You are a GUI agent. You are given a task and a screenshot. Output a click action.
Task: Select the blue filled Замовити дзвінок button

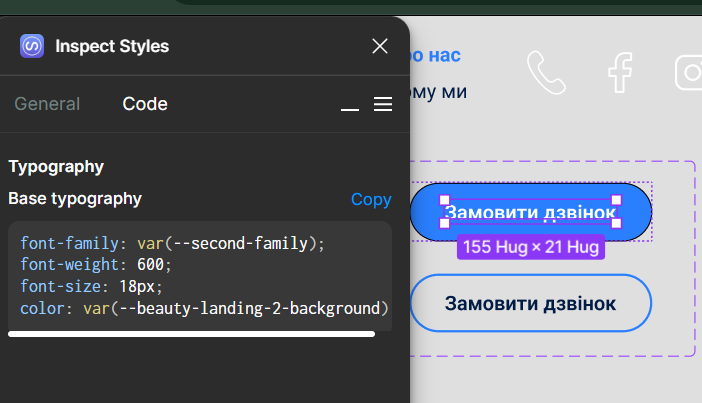[531, 212]
